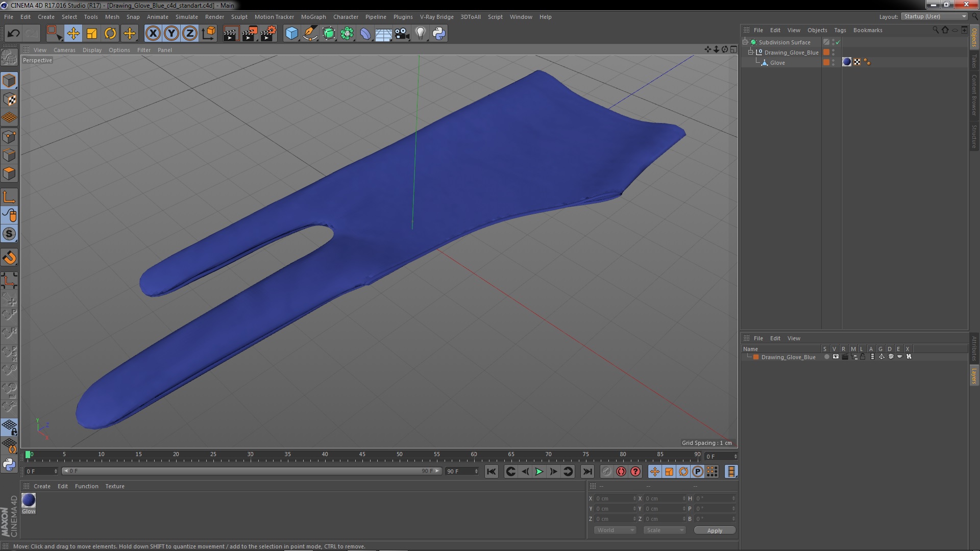Play animation forwards

click(x=539, y=471)
